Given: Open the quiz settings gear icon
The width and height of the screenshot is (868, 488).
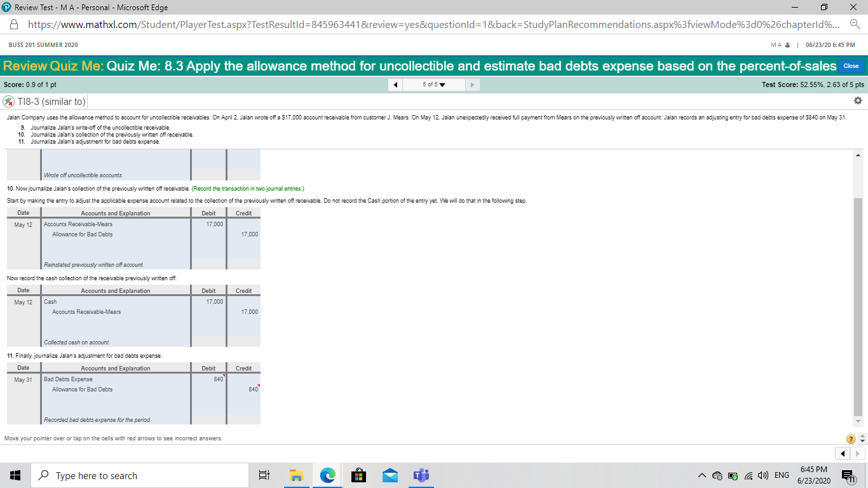Looking at the screenshot, I should [857, 100].
